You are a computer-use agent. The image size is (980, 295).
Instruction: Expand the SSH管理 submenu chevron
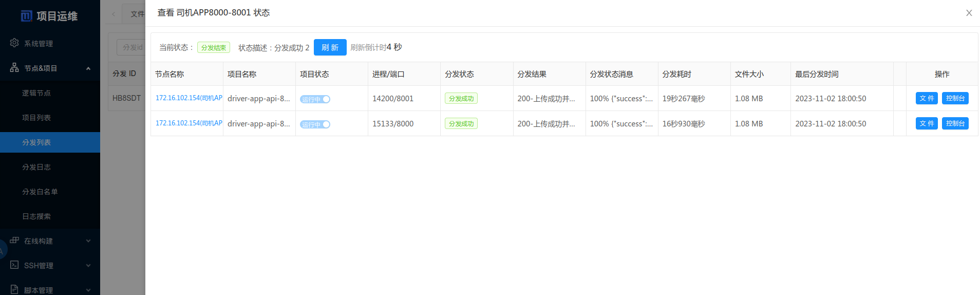[88, 266]
